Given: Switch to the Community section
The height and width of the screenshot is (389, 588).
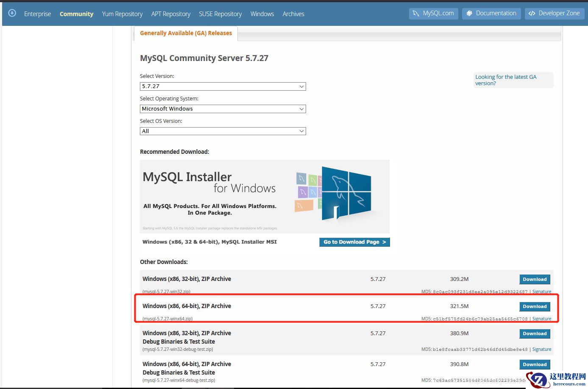Looking at the screenshot, I should pos(76,14).
